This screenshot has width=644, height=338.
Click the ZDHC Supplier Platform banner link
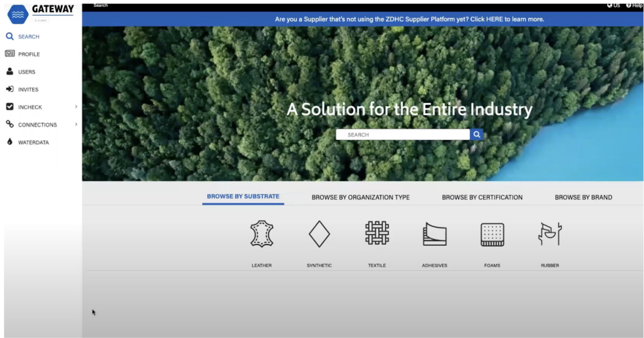click(x=409, y=19)
